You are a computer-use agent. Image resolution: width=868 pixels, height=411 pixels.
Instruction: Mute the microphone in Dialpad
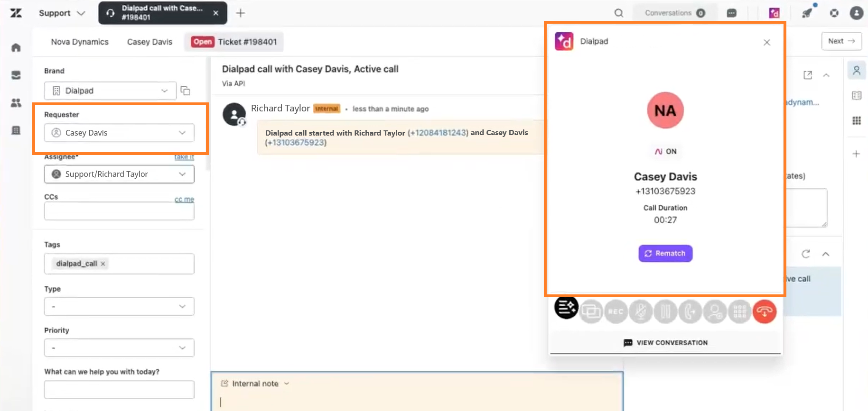tap(641, 311)
